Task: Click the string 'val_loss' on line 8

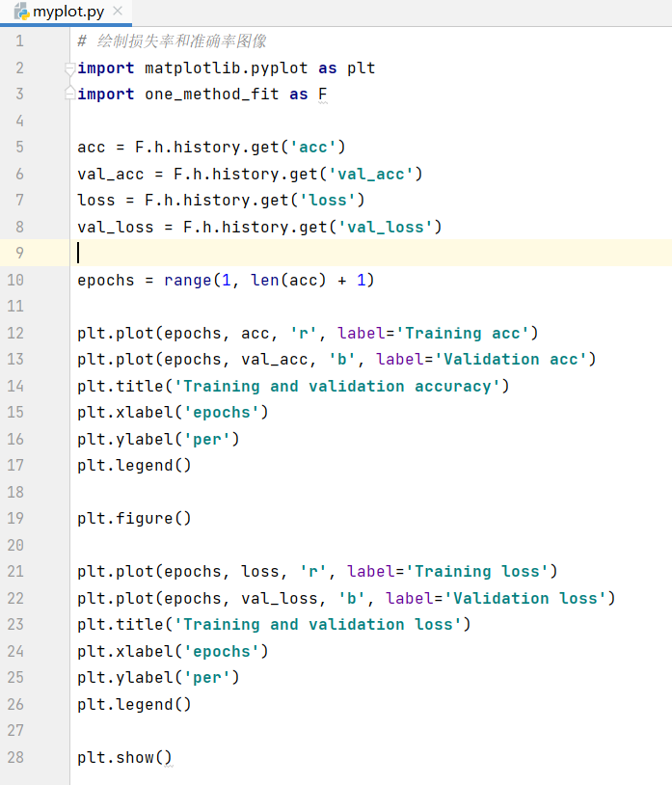Action: click(x=386, y=227)
